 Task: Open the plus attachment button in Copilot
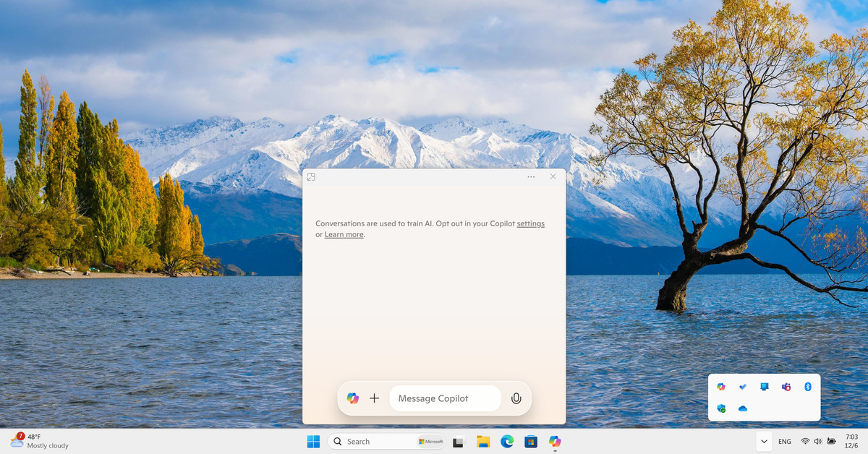click(x=374, y=398)
